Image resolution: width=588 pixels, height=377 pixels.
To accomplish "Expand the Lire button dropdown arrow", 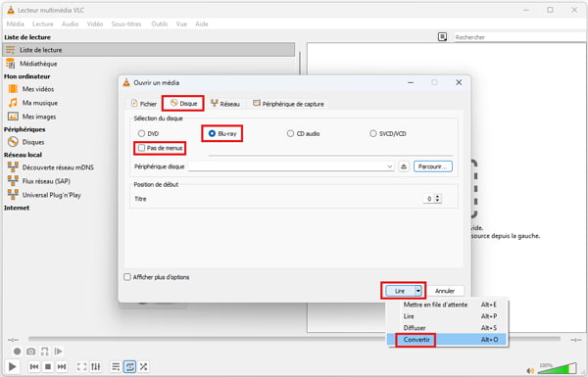I will point(418,291).
